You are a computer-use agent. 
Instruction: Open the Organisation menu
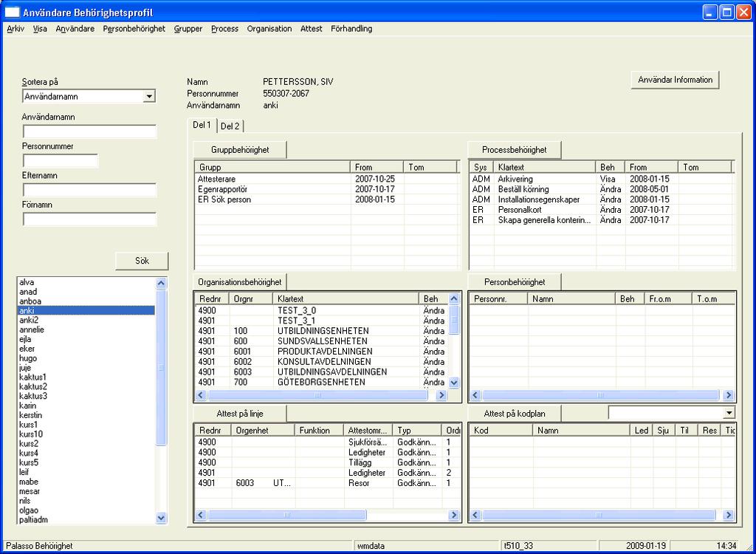[x=269, y=29]
